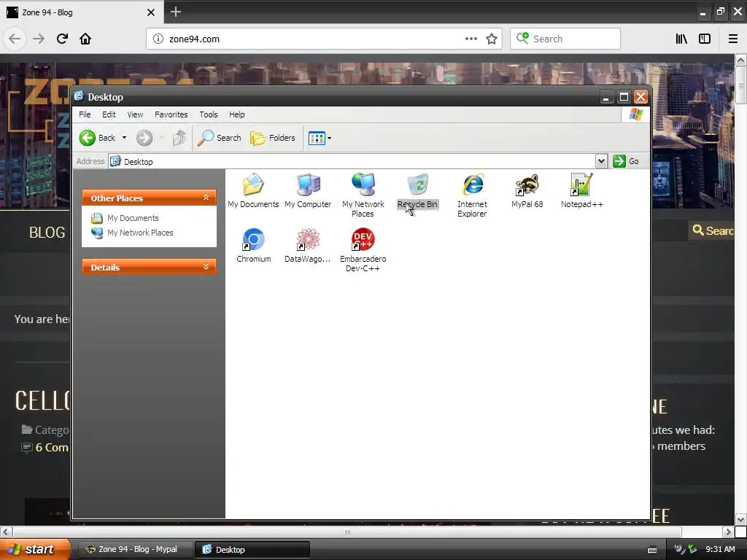This screenshot has width=747, height=560.
Task: Select the My Network Places desktop icon
Action: [363, 195]
